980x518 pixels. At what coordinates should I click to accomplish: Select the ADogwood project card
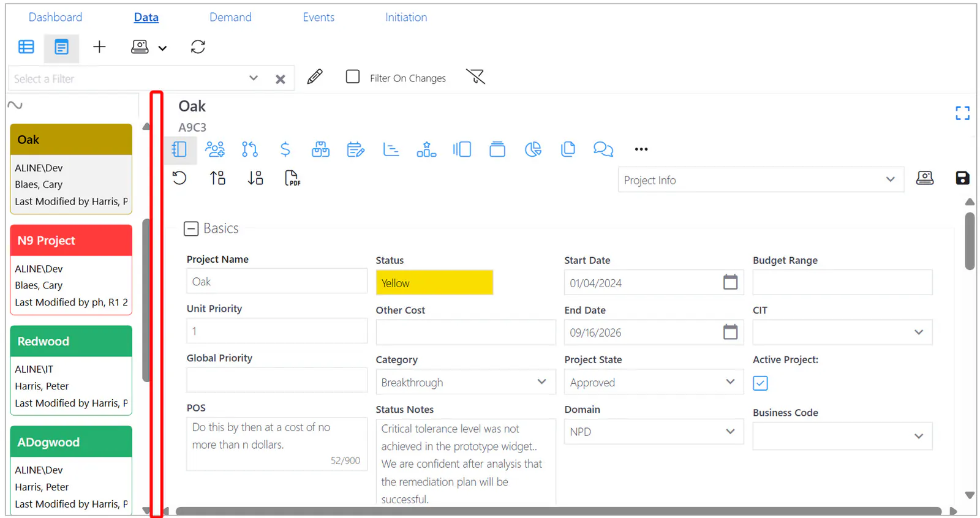(x=71, y=470)
